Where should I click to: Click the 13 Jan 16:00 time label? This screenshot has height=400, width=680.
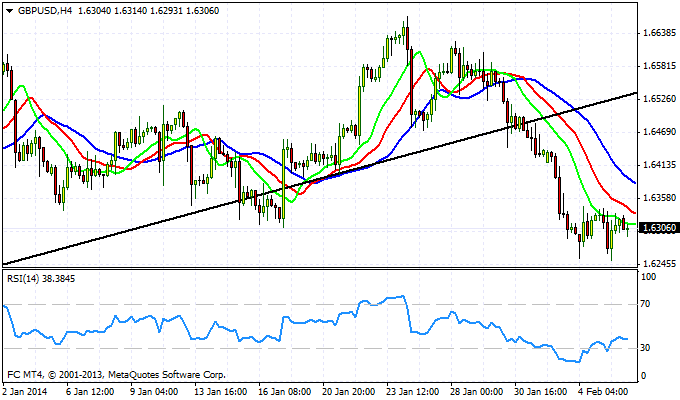[221, 392]
